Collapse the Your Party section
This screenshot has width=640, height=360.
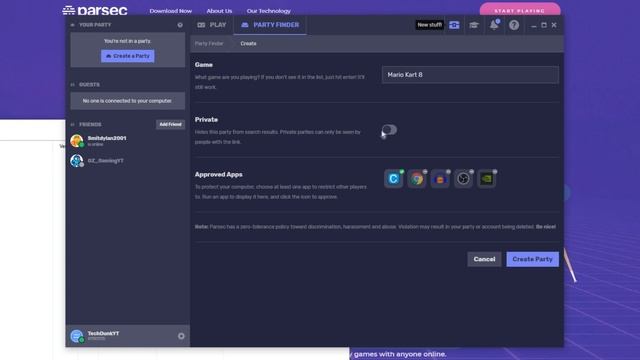click(73, 25)
